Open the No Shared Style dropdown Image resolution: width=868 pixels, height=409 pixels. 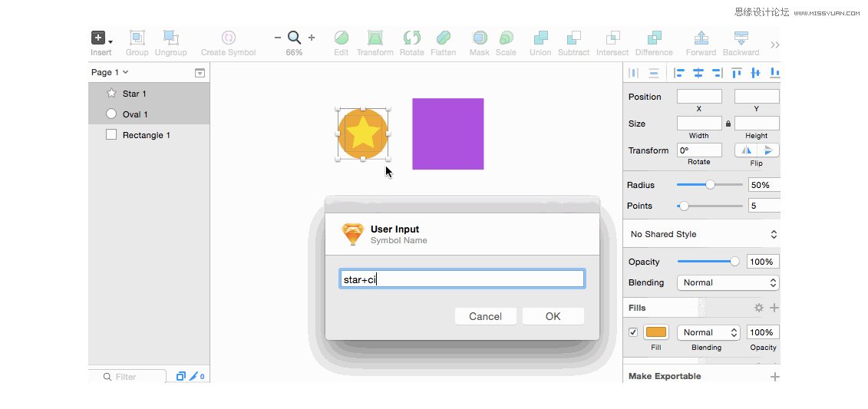pos(703,234)
